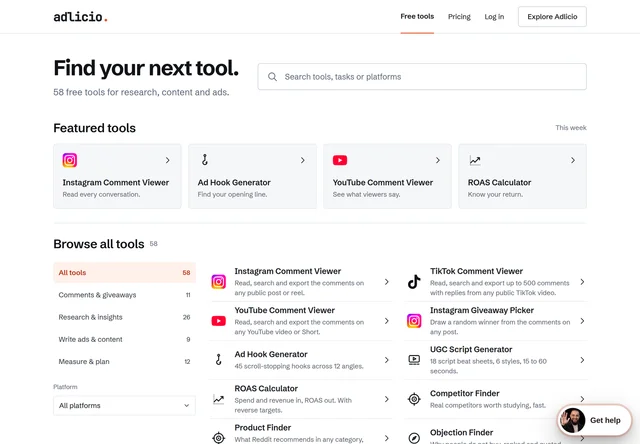Open Product Finder tool link
This screenshot has width=640, height=444.
click(300, 433)
